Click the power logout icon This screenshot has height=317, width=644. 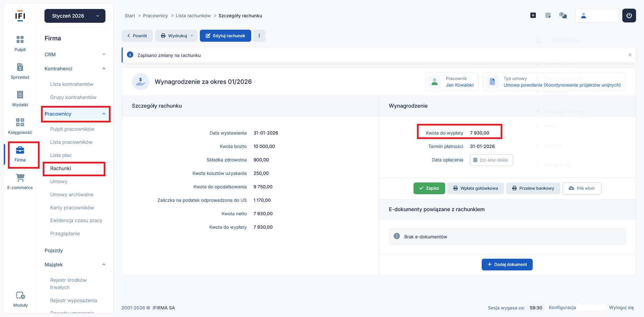629,16
